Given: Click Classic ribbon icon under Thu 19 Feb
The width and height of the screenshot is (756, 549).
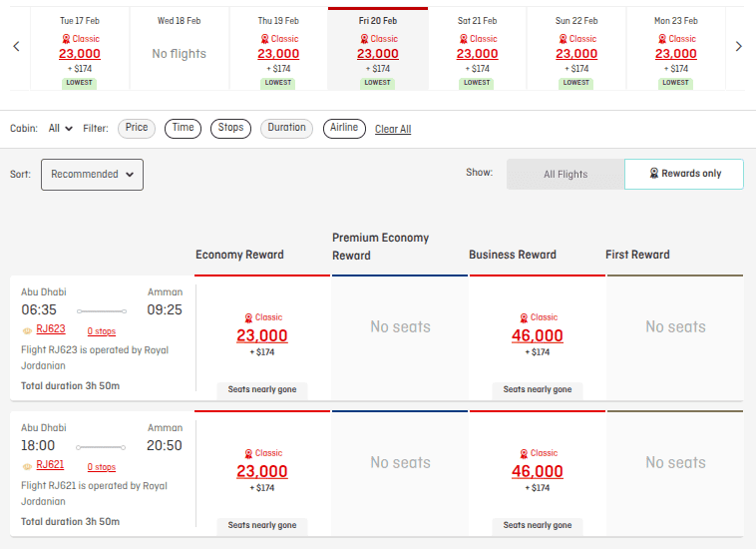Looking at the screenshot, I should 264,39.
